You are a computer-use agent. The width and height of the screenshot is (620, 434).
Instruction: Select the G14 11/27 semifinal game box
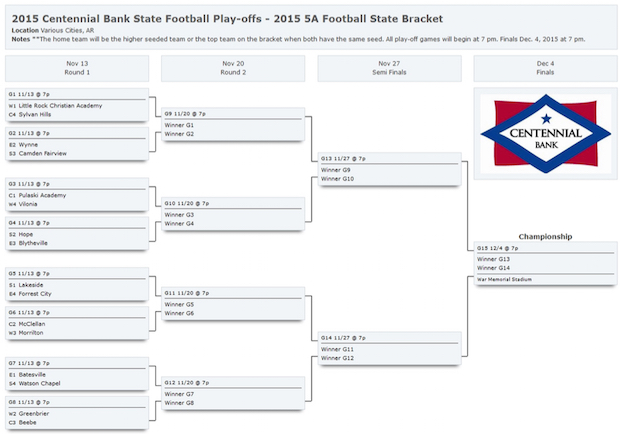389,348
